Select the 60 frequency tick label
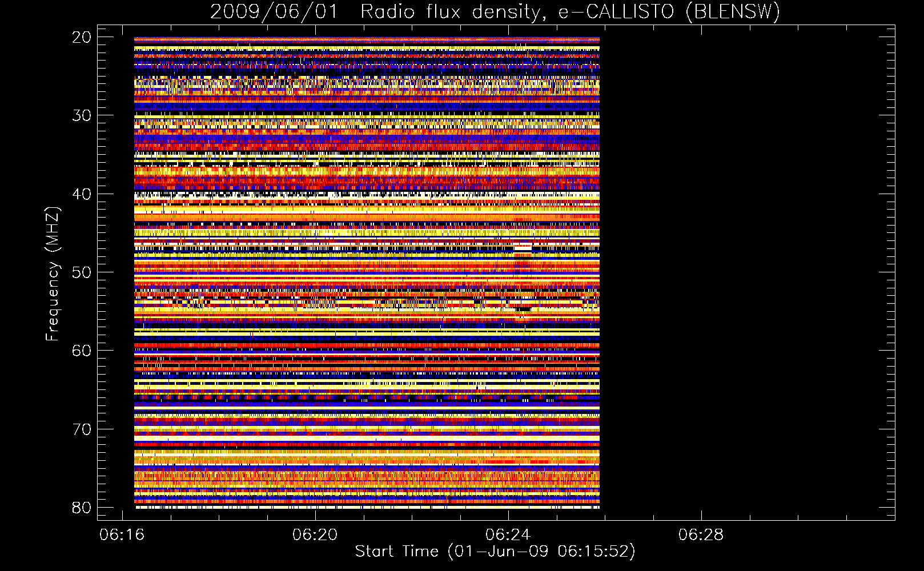The height and width of the screenshot is (571, 924). (82, 351)
